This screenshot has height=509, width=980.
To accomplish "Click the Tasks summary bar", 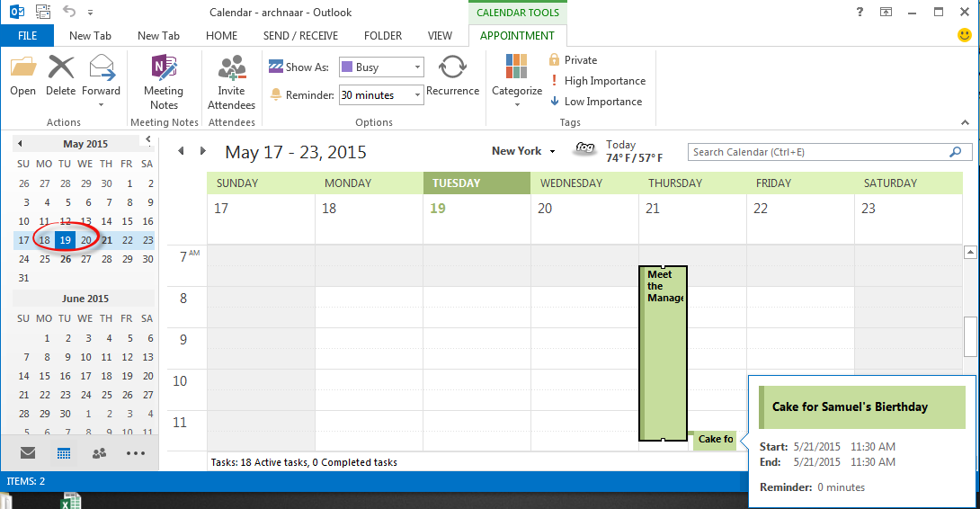I will [478, 462].
